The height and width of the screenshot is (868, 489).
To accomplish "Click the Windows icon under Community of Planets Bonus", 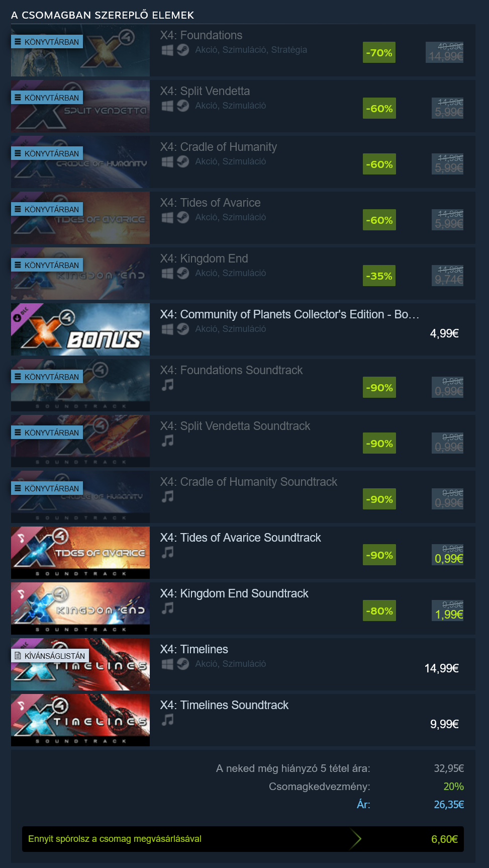I will pos(167,329).
